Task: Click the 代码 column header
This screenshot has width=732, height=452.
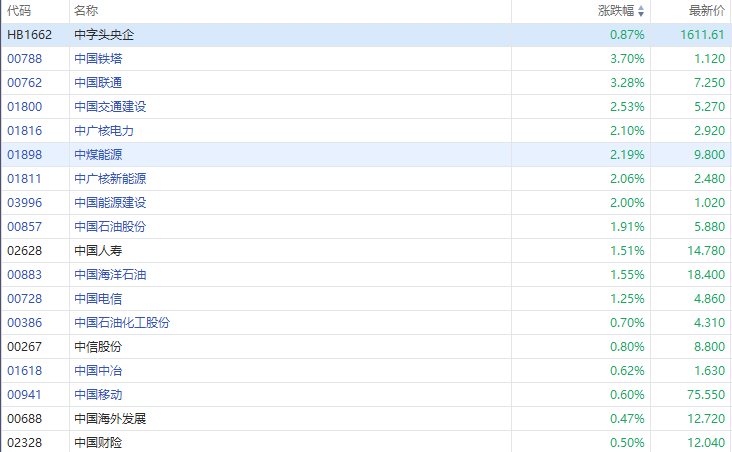Action: (19, 11)
